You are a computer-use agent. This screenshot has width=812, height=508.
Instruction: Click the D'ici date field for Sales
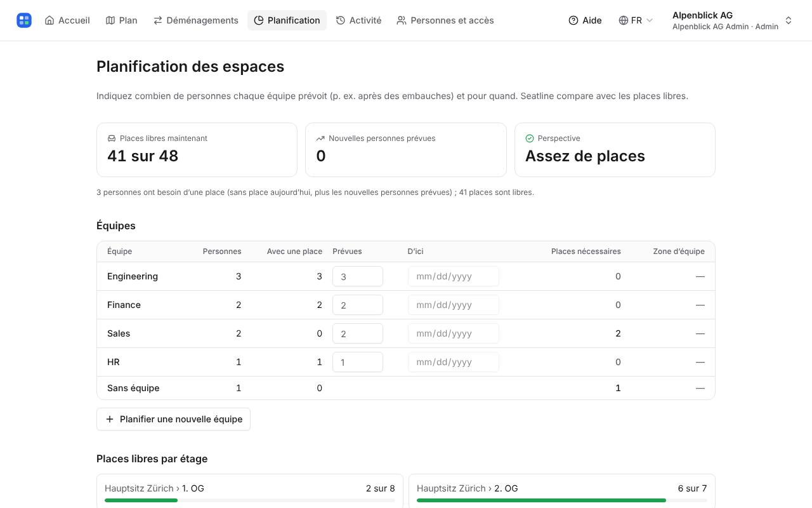click(454, 333)
